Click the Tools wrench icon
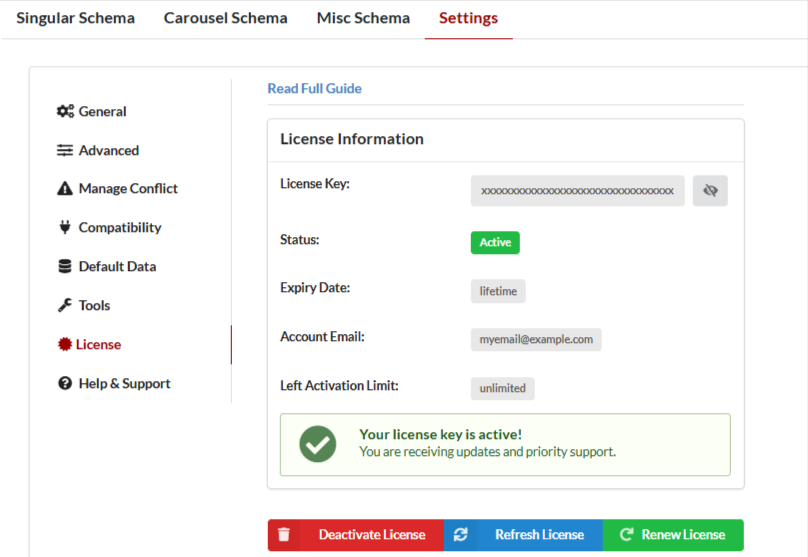 coord(65,306)
